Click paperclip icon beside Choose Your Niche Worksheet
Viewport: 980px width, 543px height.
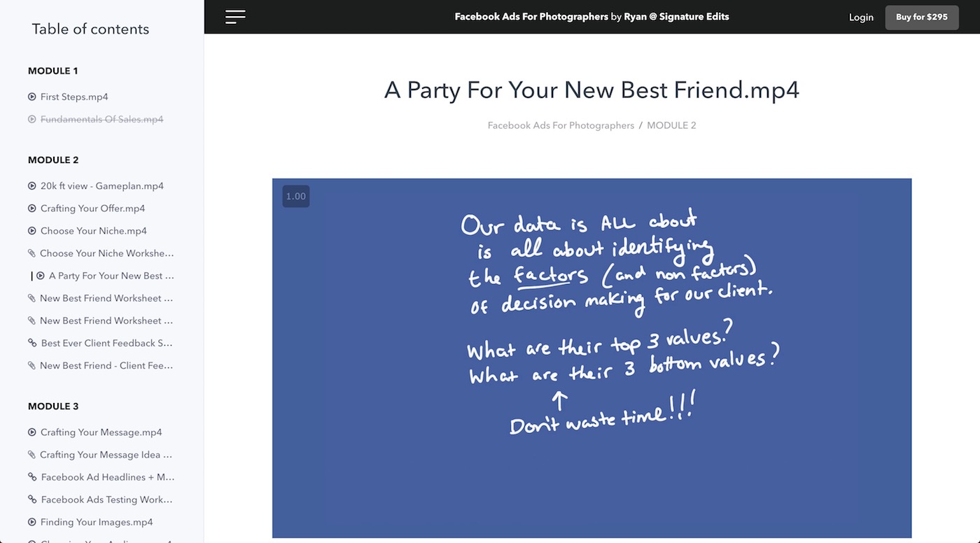click(x=31, y=253)
